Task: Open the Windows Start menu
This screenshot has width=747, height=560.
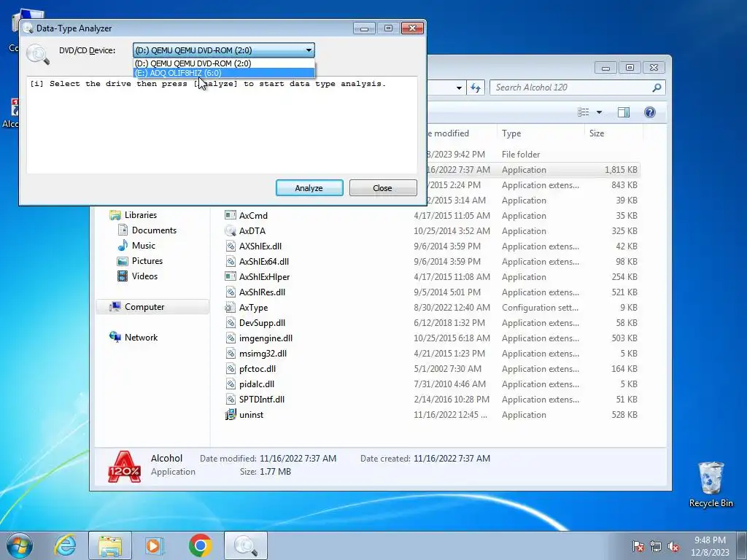Action: click(x=20, y=545)
